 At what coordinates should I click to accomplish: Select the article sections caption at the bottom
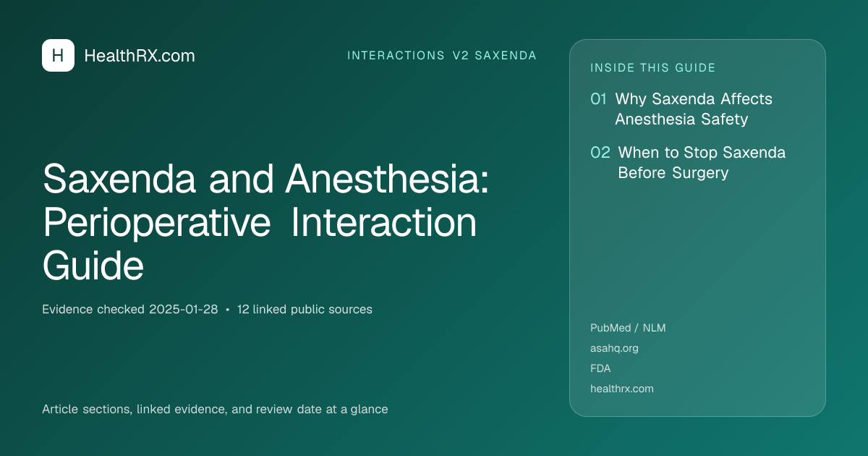pos(215,409)
